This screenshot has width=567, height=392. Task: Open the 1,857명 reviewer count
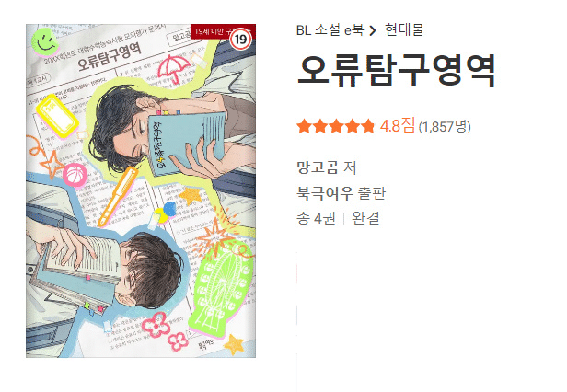[x=445, y=127]
